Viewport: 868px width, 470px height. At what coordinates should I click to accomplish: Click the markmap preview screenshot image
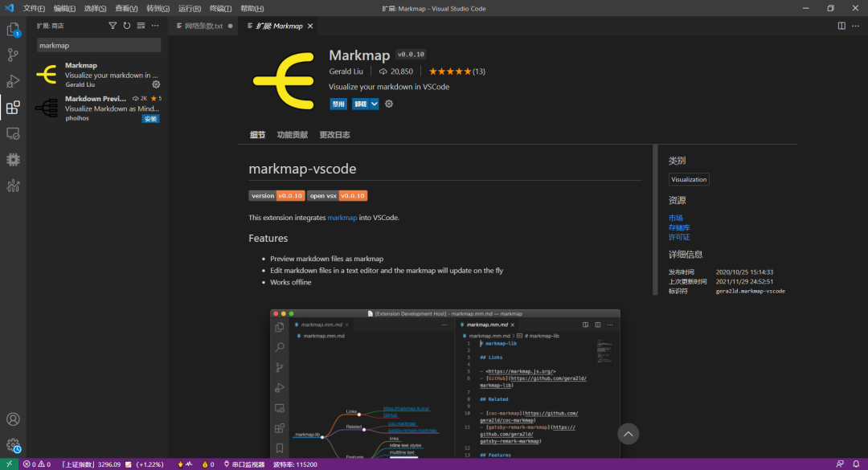click(445, 384)
